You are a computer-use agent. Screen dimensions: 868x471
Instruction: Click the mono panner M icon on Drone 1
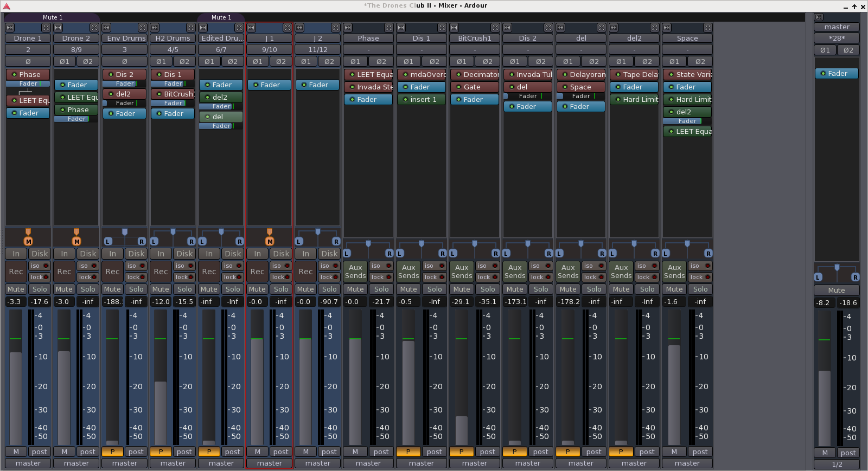coord(28,242)
